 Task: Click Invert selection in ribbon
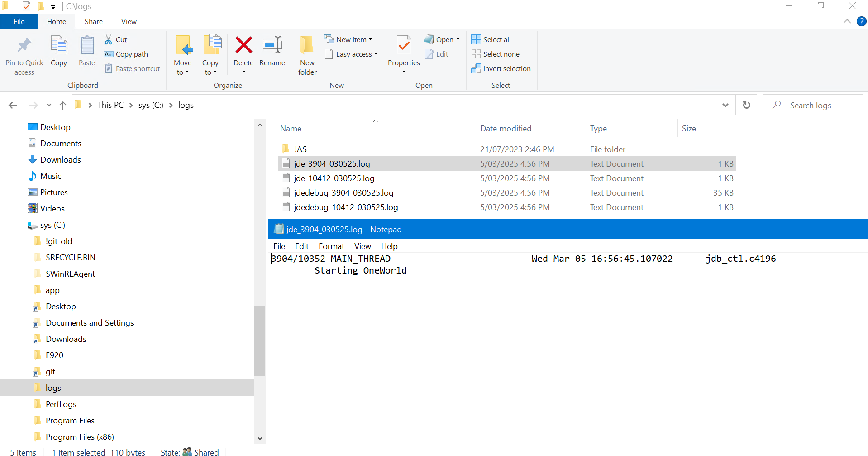tap(506, 69)
